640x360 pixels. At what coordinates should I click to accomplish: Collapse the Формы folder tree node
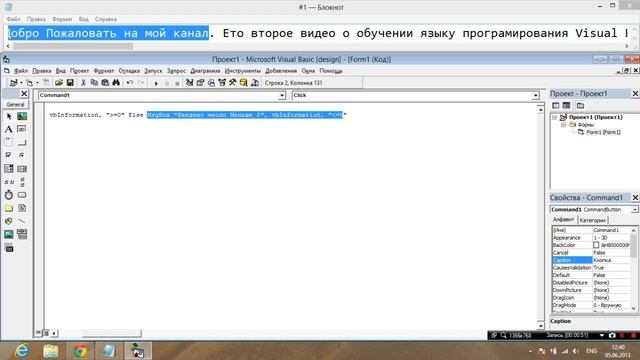[563, 125]
